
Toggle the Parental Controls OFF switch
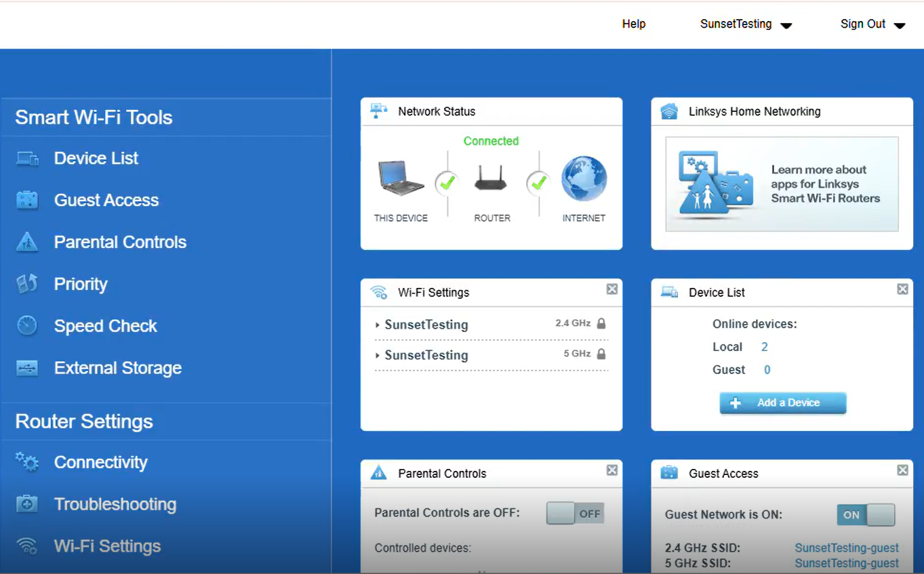576,514
